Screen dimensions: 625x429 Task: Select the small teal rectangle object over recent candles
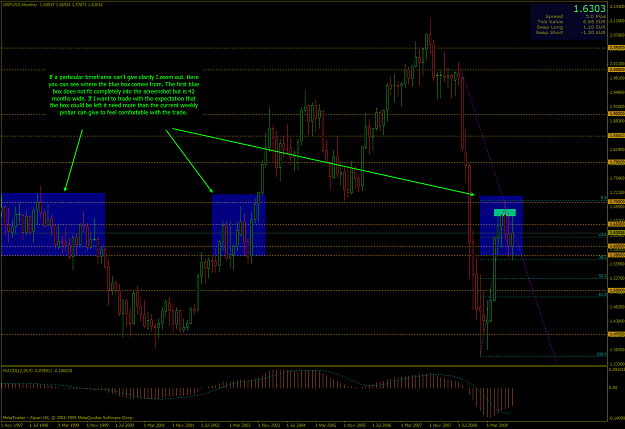[x=505, y=213]
